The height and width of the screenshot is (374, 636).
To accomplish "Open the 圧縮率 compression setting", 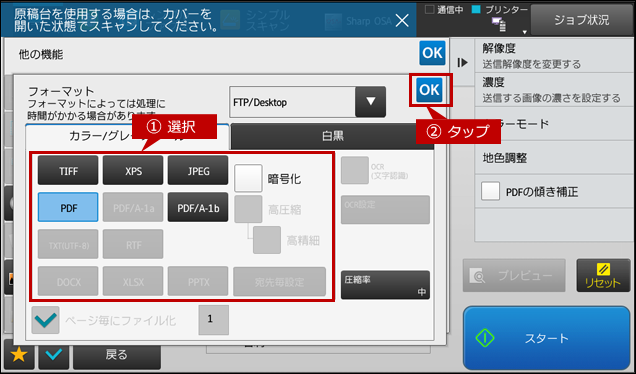I will 385,285.
